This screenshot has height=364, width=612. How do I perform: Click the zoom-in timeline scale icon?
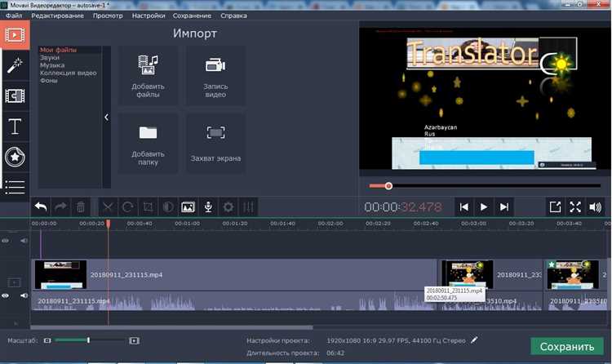click(134, 340)
